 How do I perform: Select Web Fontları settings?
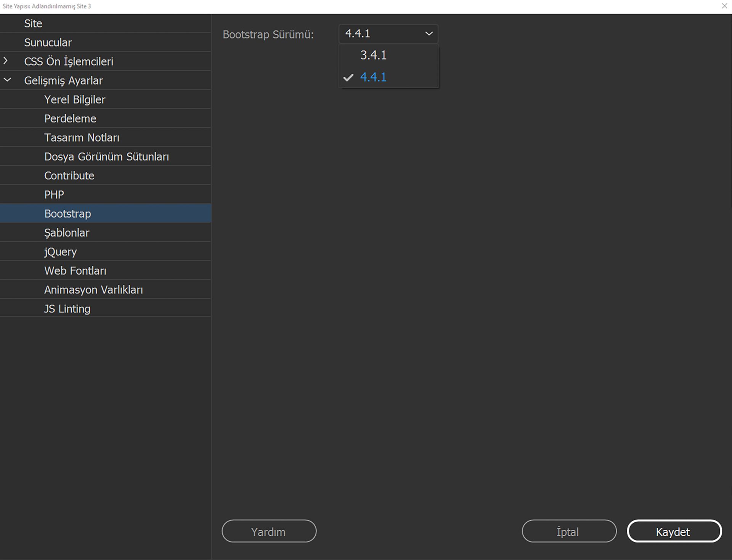pyautogui.click(x=75, y=270)
